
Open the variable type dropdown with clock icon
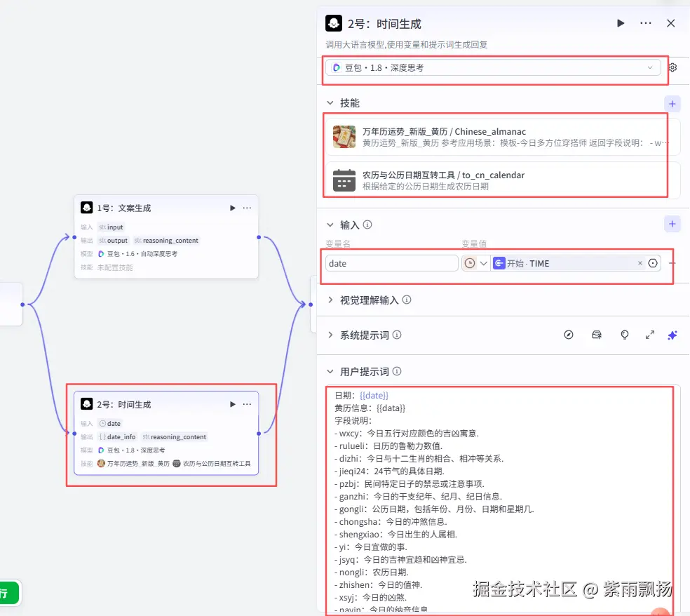click(475, 263)
